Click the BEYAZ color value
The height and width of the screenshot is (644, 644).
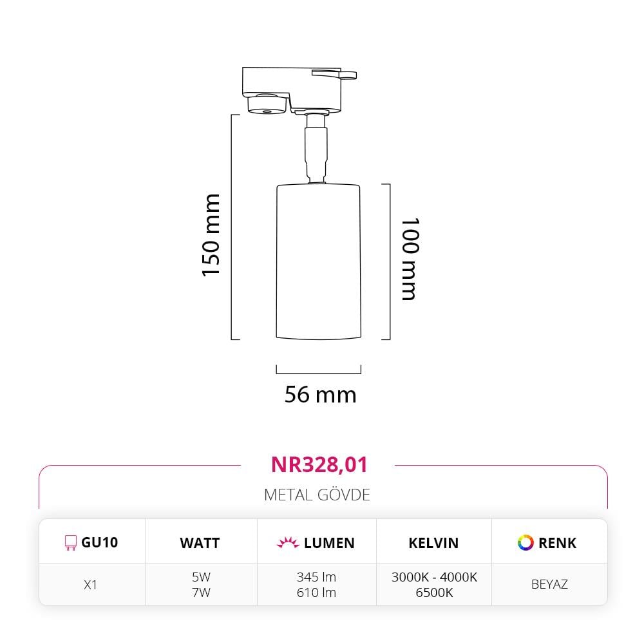tap(549, 584)
